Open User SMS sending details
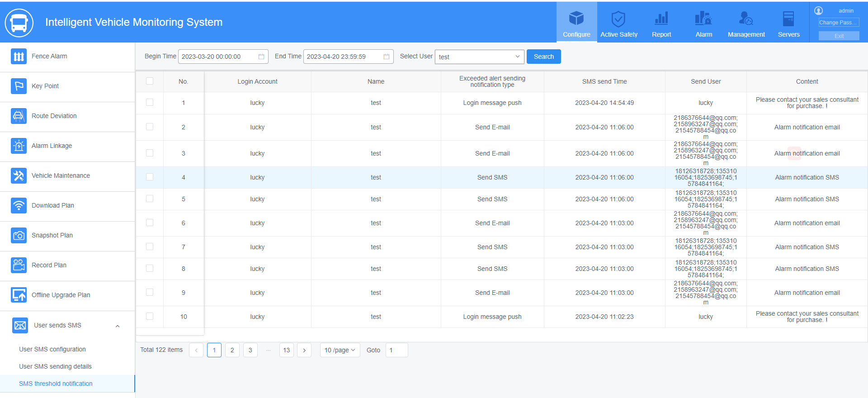Viewport: 868px width, 398px height. pos(55,366)
